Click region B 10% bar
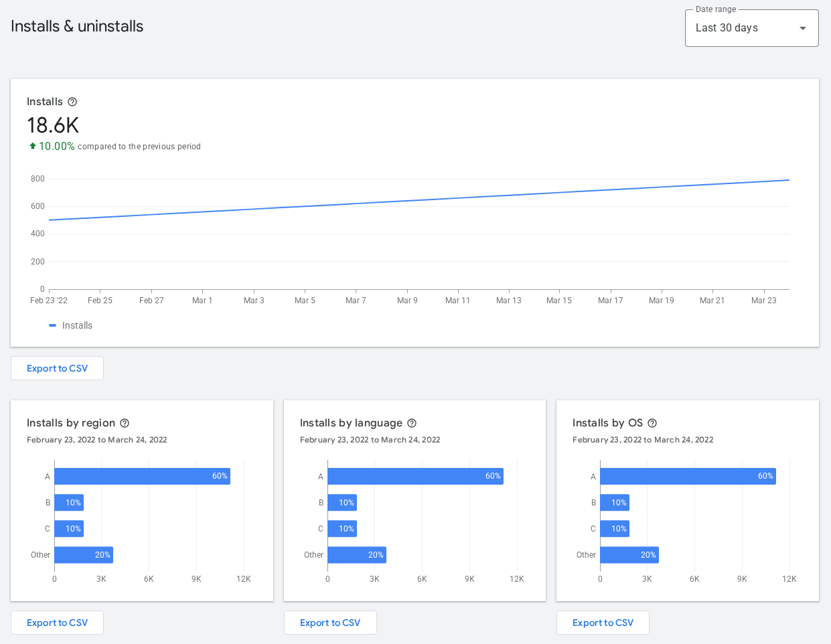This screenshot has height=644, width=831. [x=69, y=502]
